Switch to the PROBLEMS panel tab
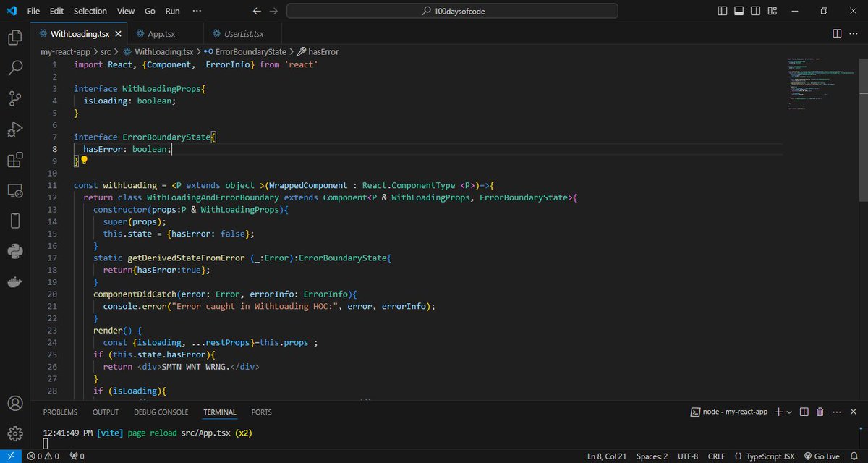The height and width of the screenshot is (463, 868). pos(60,412)
